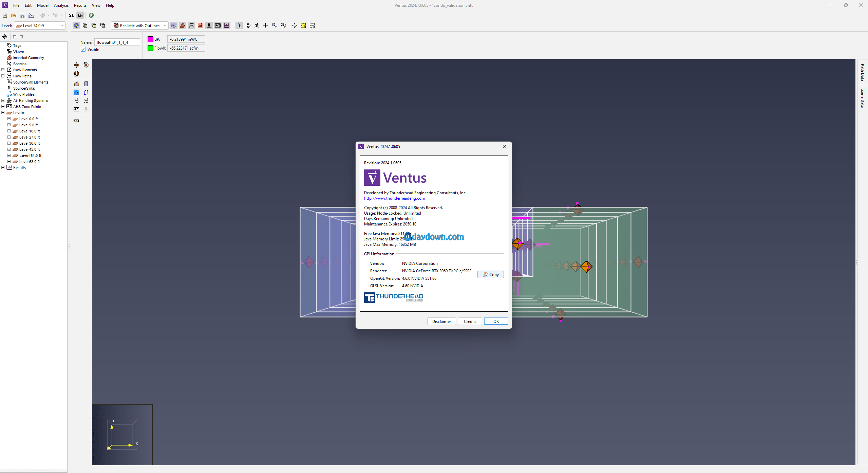
Task: Toggle the red S flow path display icon
Action: [200, 25]
